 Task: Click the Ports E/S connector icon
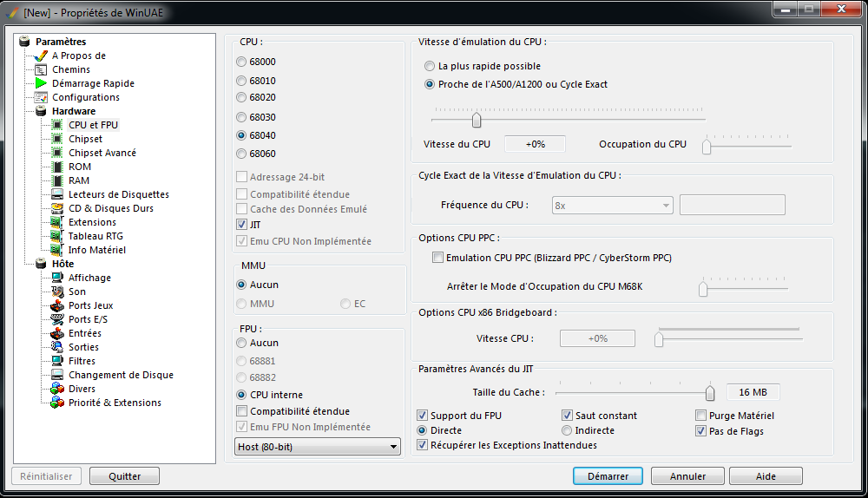click(x=57, y=319)
